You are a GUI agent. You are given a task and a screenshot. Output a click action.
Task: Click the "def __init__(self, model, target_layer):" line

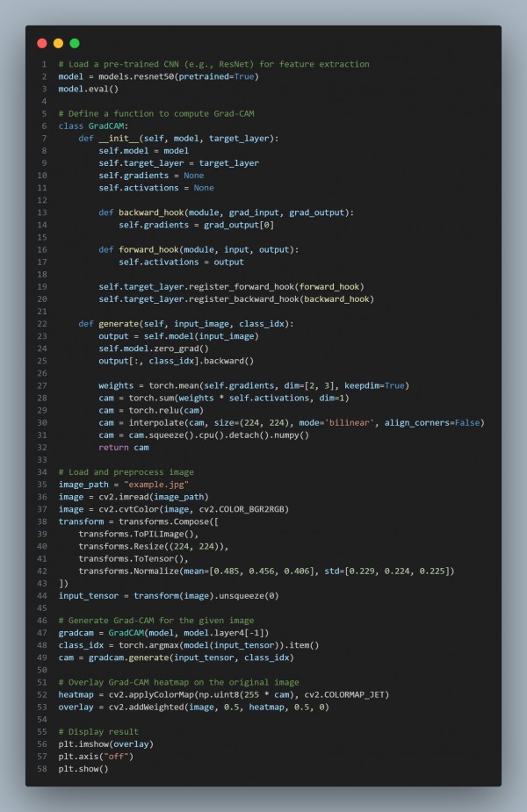[179, 139]
